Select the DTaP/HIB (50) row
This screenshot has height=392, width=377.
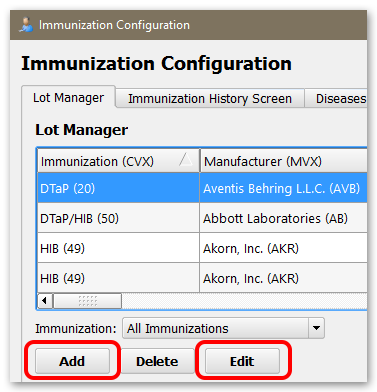point(202,218)
